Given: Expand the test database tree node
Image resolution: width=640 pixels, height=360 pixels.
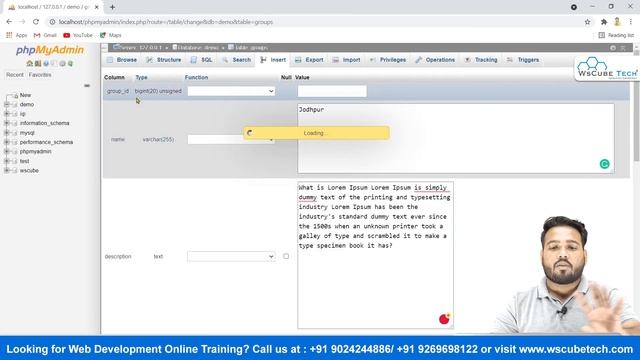Looking at the screenshot, I should (7, 161).
